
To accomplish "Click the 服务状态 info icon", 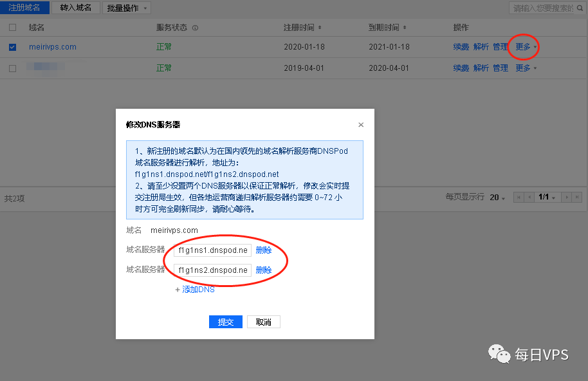I will click(195, 28).
